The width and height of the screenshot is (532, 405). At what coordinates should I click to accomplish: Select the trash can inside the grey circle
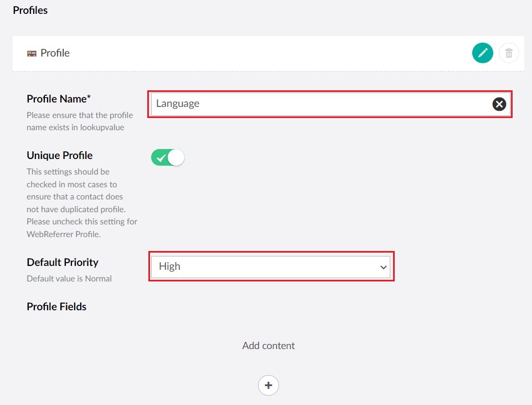click(509, 53)
